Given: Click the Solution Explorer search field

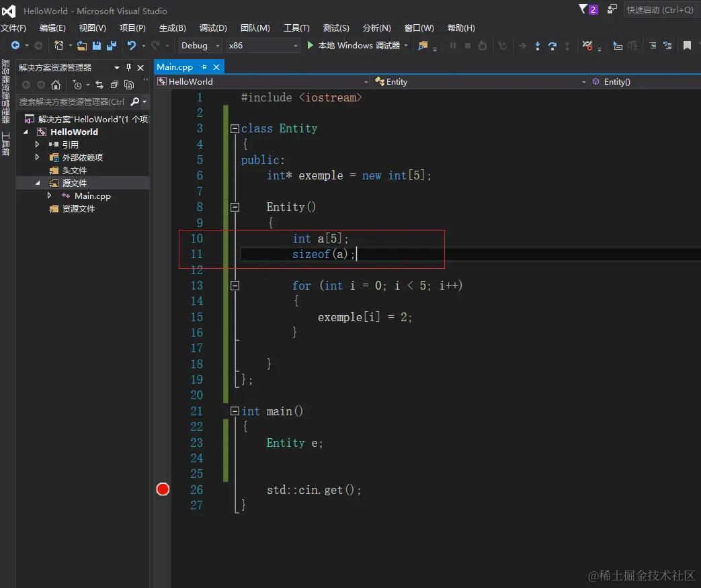Looking at the screenshot, I should [x=73, y=102].
